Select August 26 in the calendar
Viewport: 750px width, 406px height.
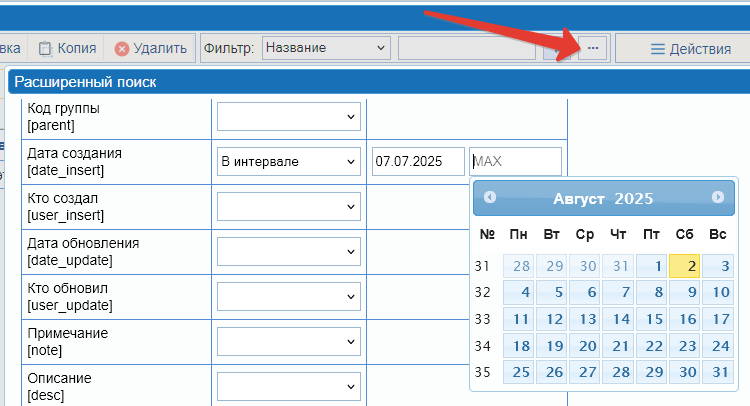point(551,372)
